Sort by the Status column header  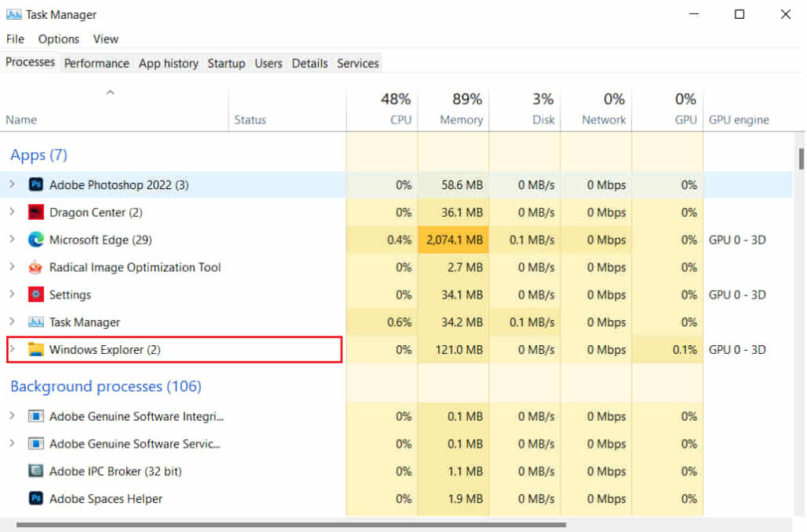(287, 110)
